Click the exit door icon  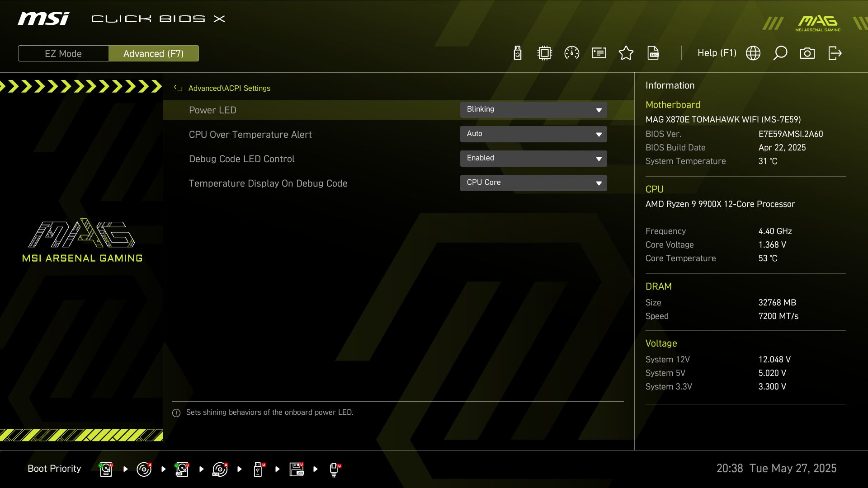pyautogui.click(x=835, y=53)
